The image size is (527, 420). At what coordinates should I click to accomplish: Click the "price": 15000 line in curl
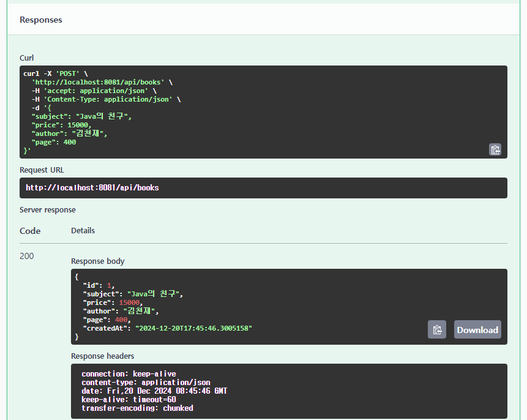(x=61, y=125)
